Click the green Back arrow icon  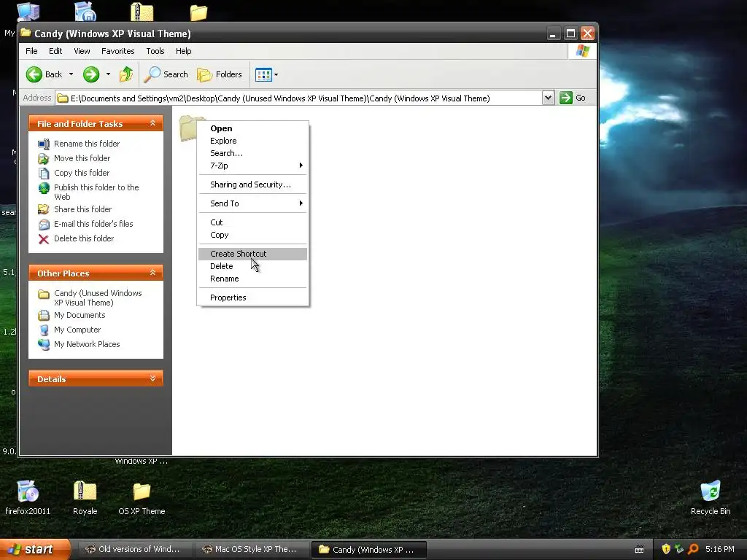pos(34,74)
